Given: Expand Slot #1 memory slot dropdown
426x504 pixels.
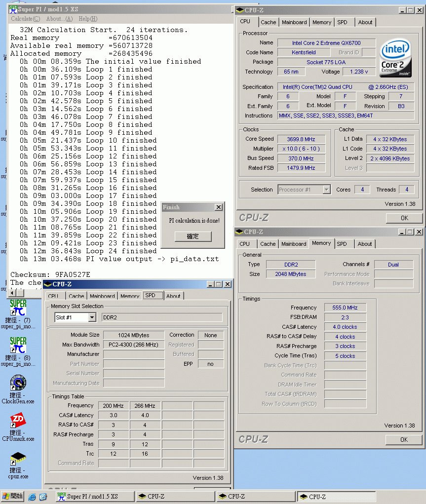Looking at the screenshot, I should click(92, 317).
